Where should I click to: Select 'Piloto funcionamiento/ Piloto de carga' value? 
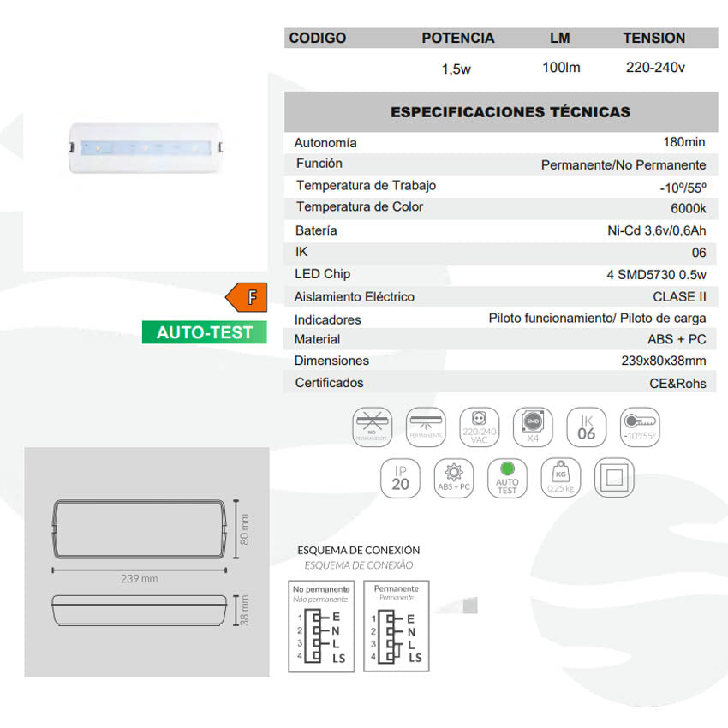tap(598, 319)
